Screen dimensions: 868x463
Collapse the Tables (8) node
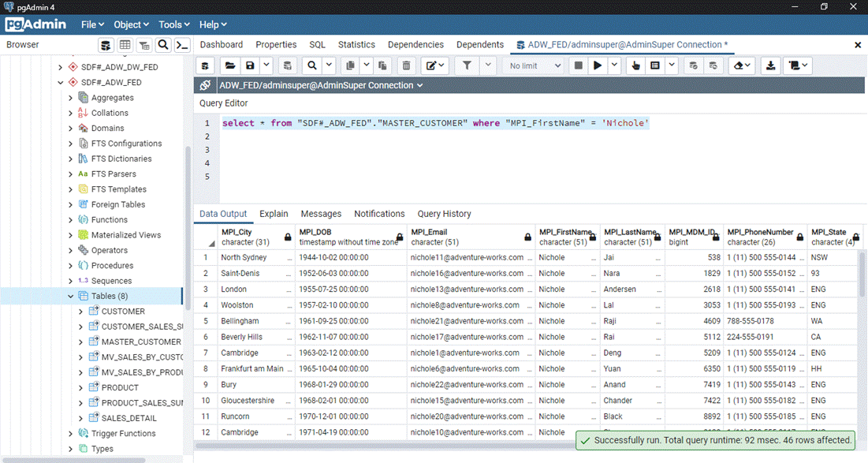pyautogui.click(x=70, y=297)
